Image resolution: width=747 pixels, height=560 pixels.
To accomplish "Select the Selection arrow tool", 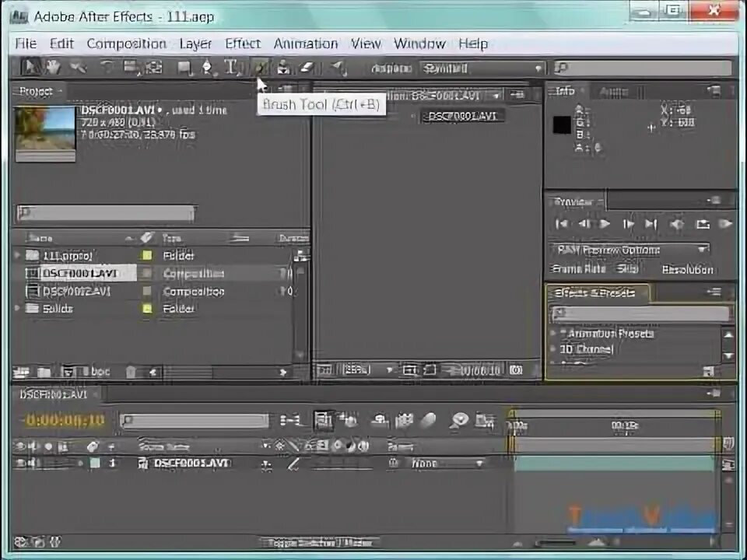I will click(30, 67).
